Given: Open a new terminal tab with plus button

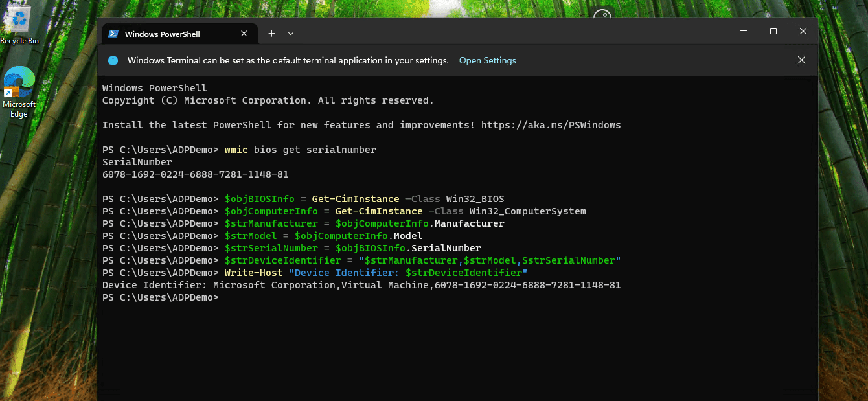Looking at the screenshot, I should click(x=271, y=34).
